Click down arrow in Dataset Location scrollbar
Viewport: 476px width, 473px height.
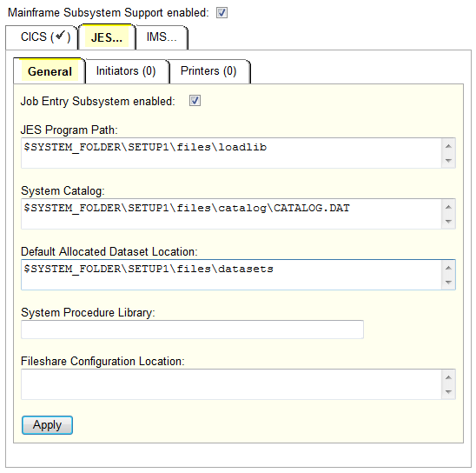point(448,282)
